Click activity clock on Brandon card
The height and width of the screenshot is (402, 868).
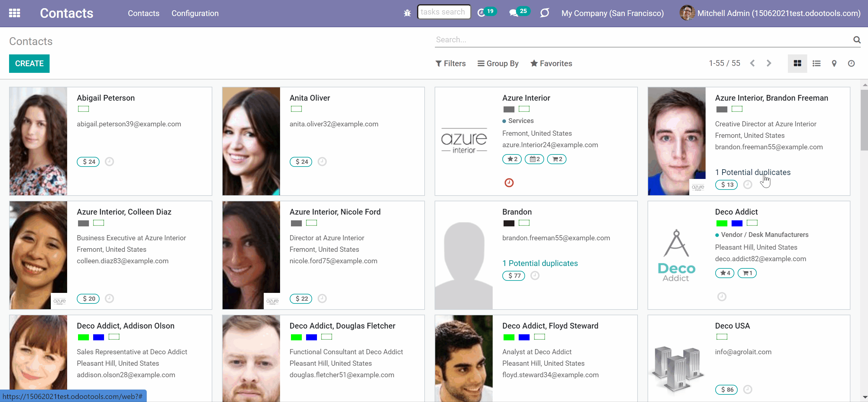(x=535, y=275)
